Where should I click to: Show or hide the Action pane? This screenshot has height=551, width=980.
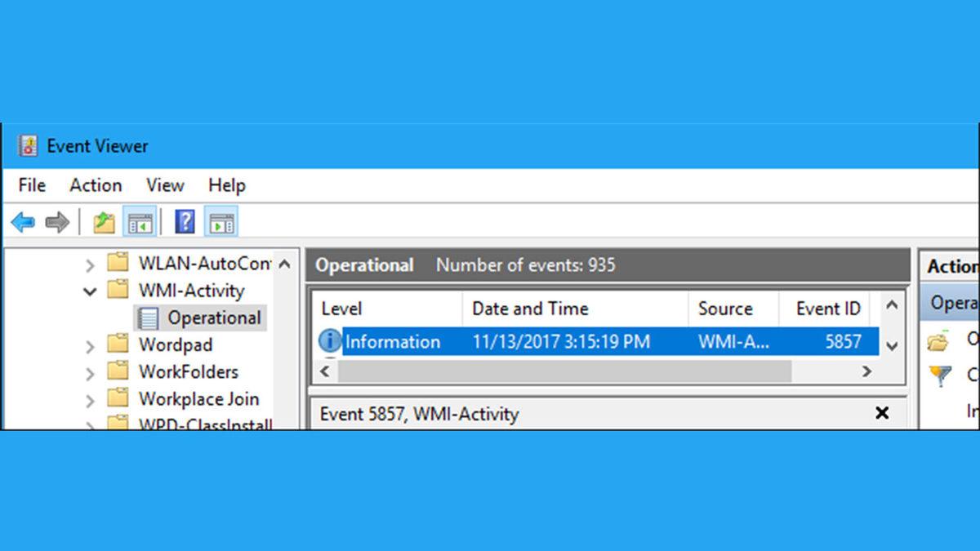[221, 221]
